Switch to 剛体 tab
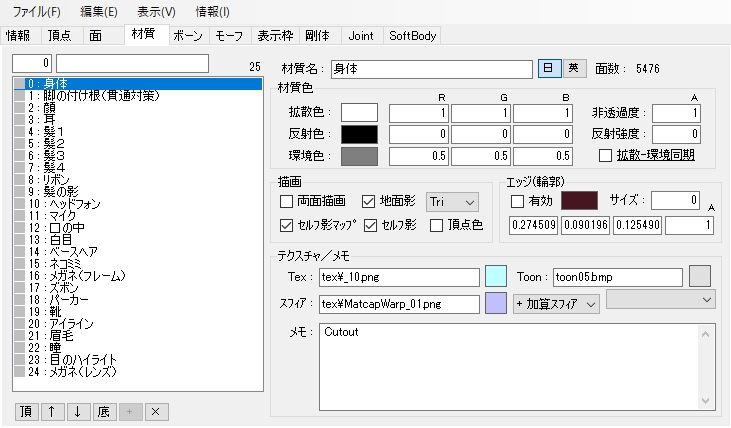Image resolution: width=731 pixels, height=428 pixels. click(318, 35)
